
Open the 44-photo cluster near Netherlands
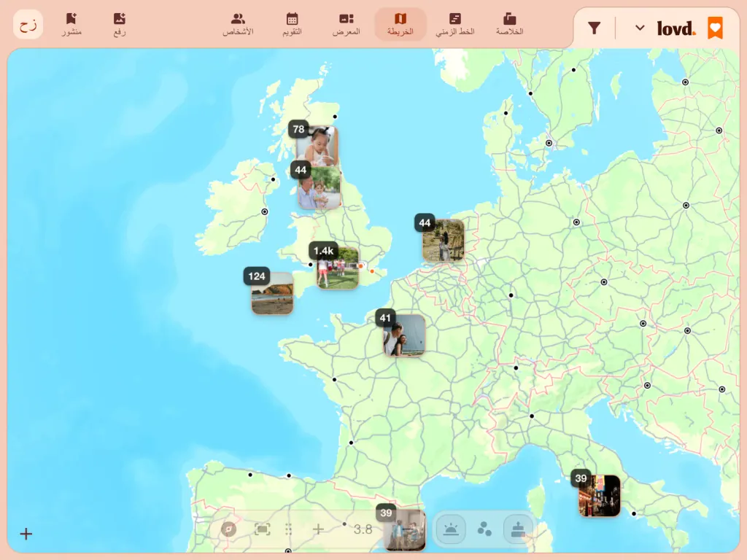coord(443,240)
